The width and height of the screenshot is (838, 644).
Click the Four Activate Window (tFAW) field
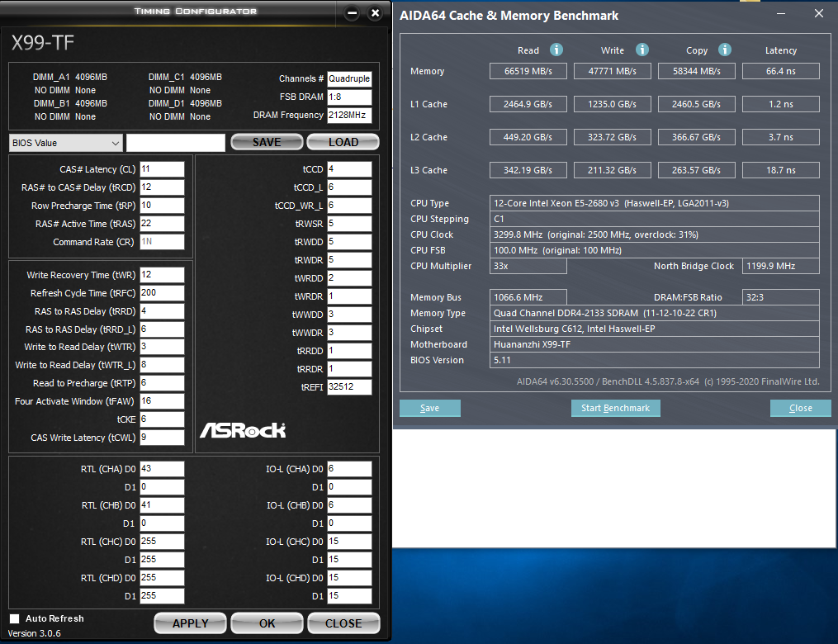[x=162, y=400]
